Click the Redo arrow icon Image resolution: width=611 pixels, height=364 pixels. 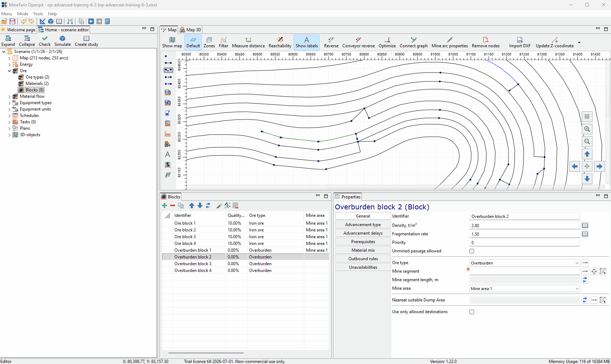[x=32, y=21]
